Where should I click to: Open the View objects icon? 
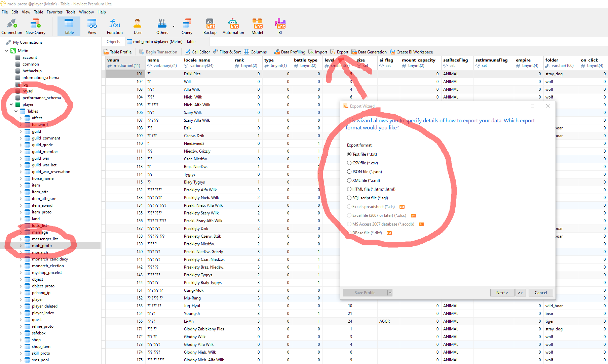tap(92, 27)
